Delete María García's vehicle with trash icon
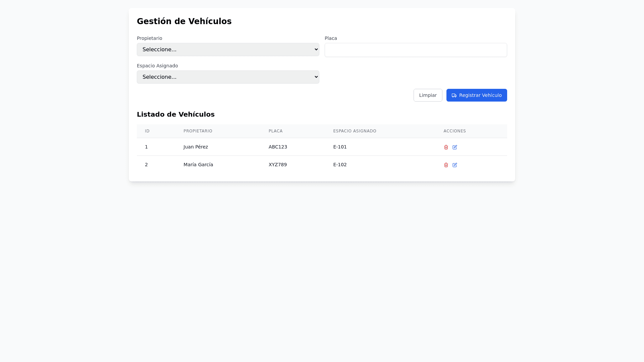 tap(446, 165)
